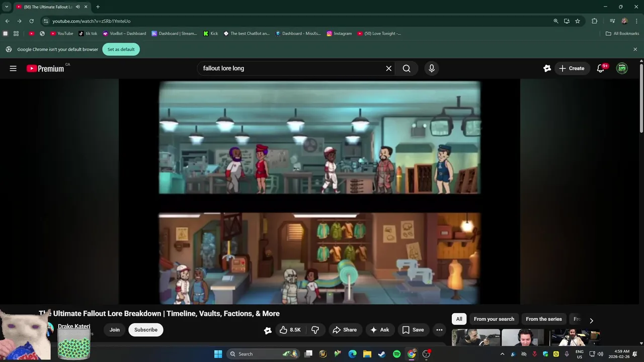The height and width of the screenshot is (362, 644).
Task: Open Chrome three-dot menu
Action: coord(636,21)
